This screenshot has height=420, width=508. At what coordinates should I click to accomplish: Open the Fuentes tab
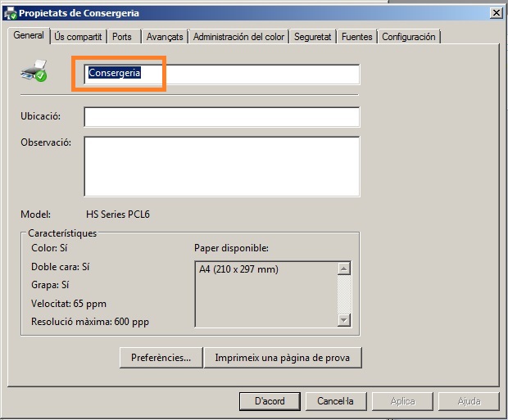(357, 37)
